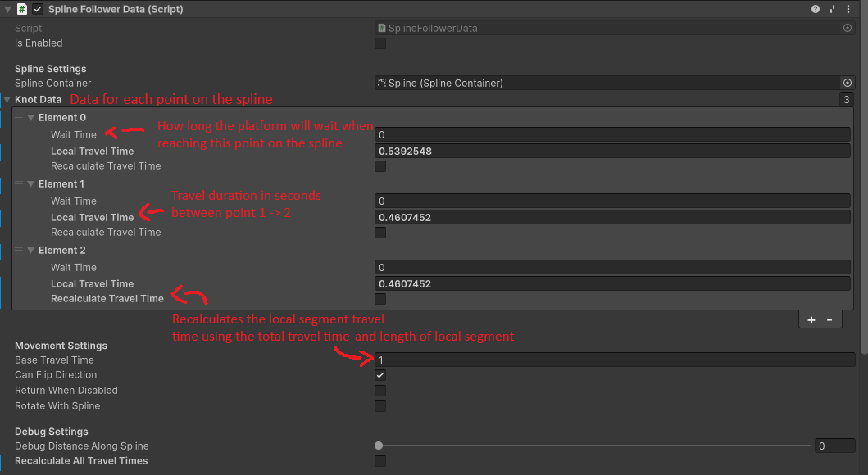Enable the Is Enabled checkbox
Image resolution: width=868 pixels, height=475 pixels.
[379, 43]
